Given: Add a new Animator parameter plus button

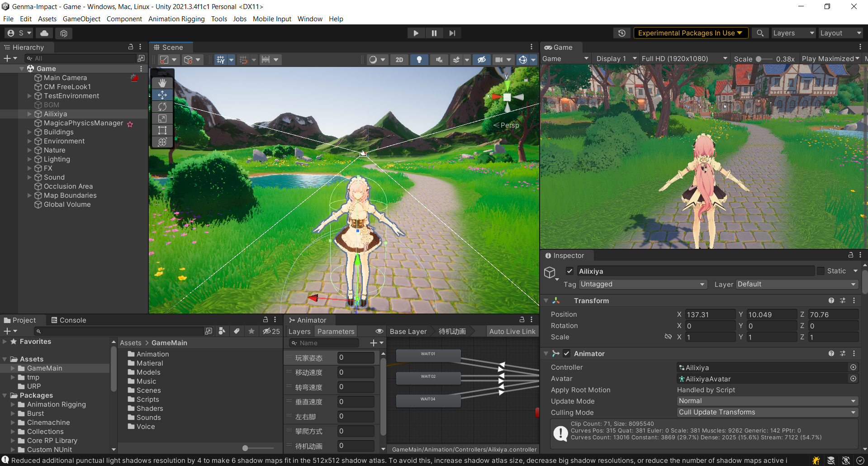Looking at the screenshot, I should pos(376,343).
